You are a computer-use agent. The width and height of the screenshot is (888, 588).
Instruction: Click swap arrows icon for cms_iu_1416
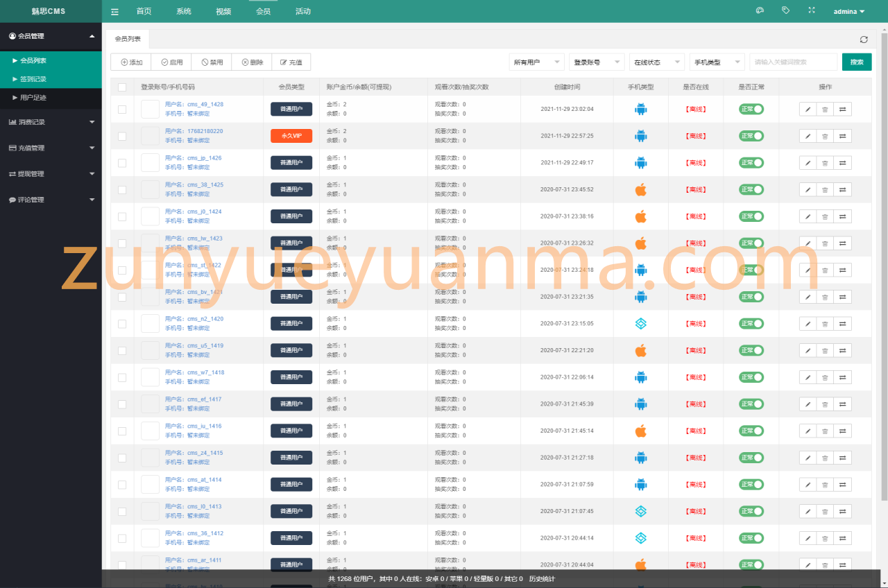(x=842, y=431)
